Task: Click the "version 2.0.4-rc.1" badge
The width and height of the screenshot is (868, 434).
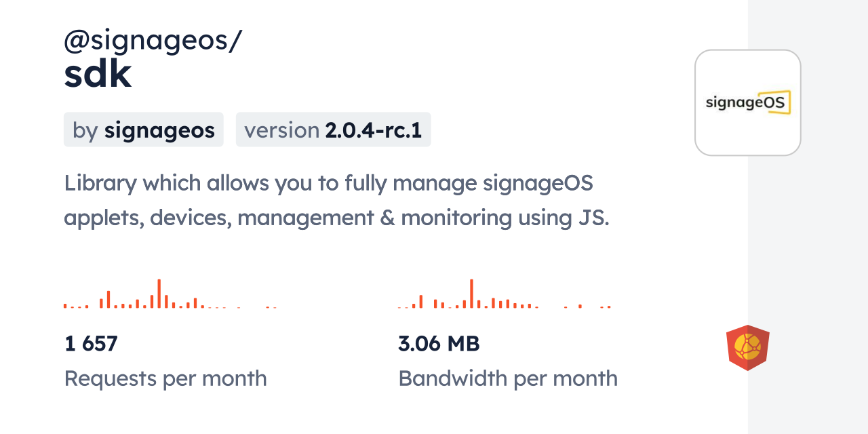Action: pos(333,130)
